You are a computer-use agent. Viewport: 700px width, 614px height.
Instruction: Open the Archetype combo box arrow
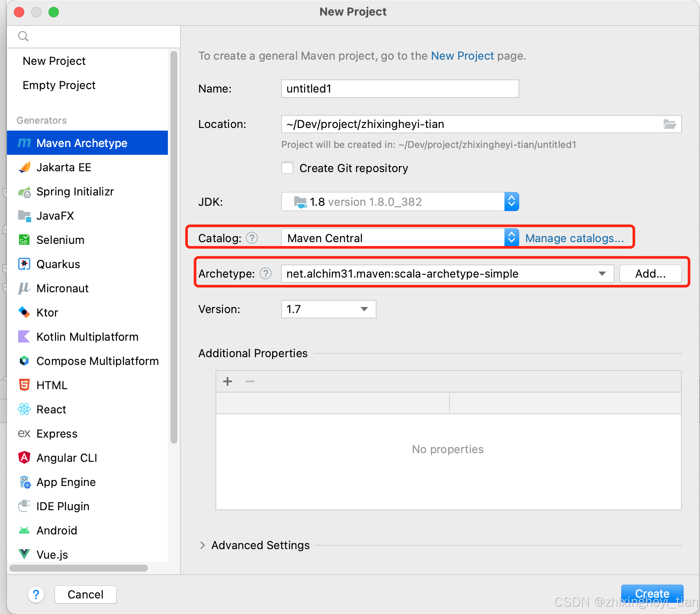coord(602,274)
